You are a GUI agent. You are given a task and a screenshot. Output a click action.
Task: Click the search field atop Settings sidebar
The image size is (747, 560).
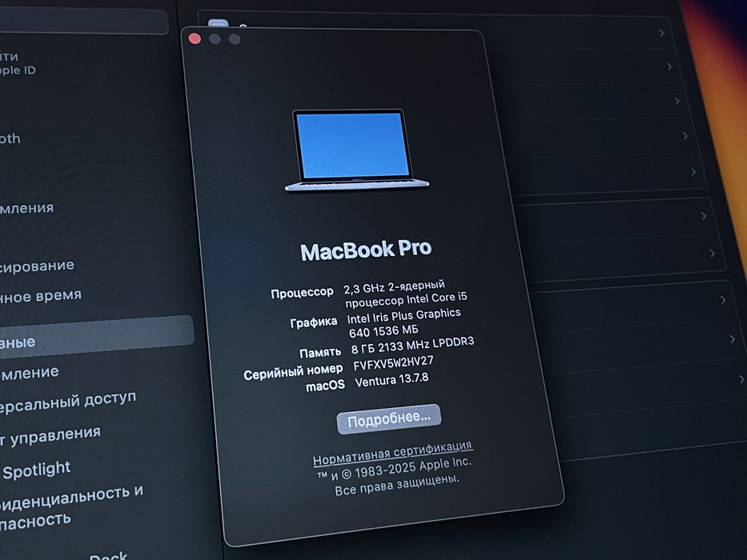(84, 22)
